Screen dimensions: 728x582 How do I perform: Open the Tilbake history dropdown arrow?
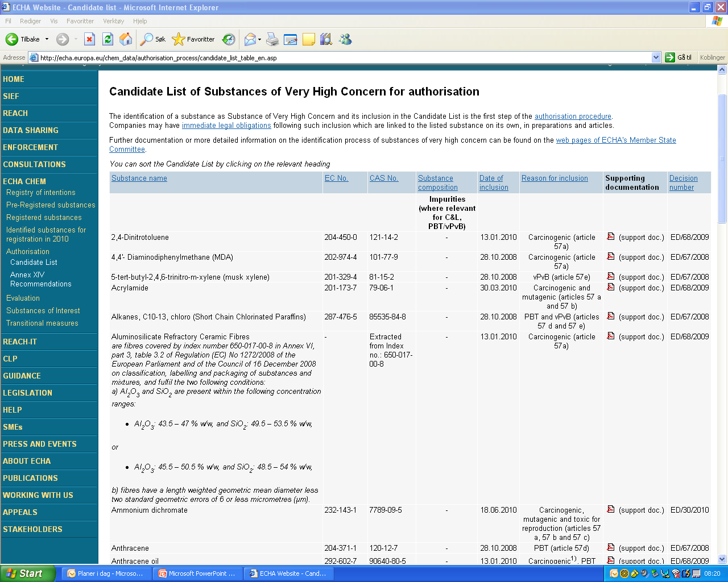tap(47, 39)
